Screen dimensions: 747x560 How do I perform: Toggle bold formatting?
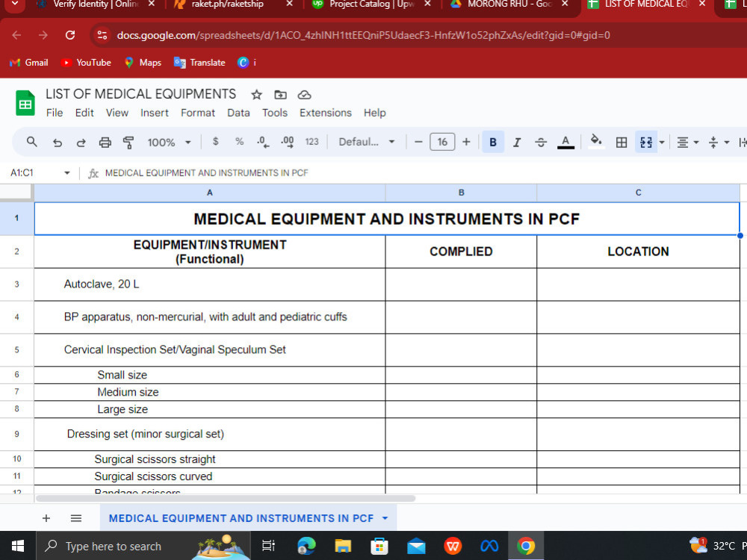[493, 142]
